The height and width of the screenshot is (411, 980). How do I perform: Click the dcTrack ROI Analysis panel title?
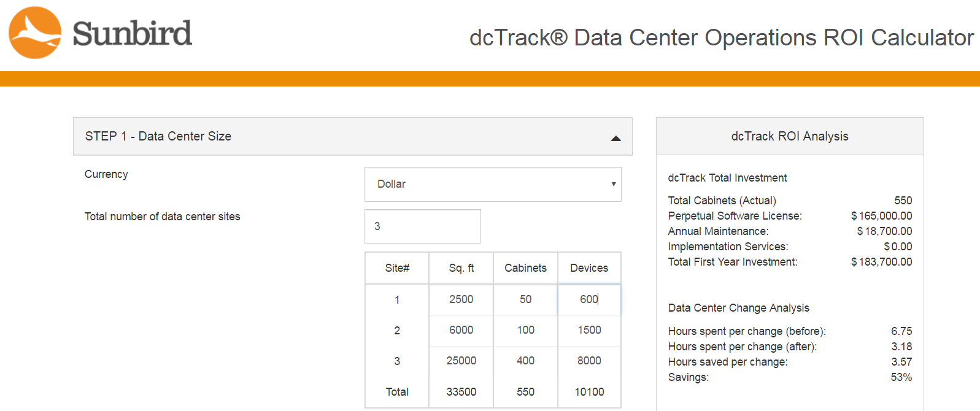[790, 136]
